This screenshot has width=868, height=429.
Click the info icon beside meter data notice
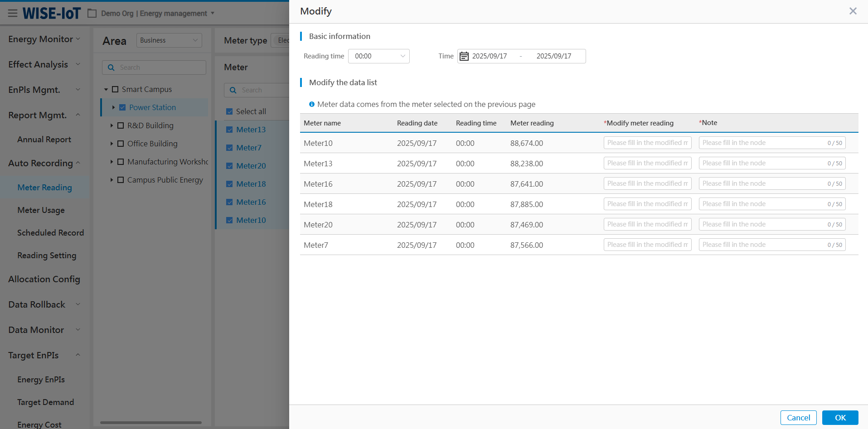312,104
